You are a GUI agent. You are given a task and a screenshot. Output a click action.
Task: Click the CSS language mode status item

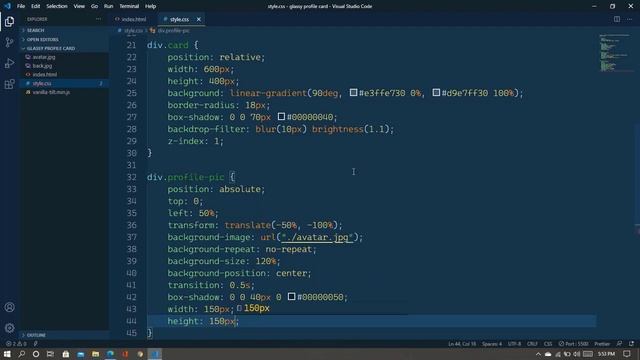coord(548,344)
